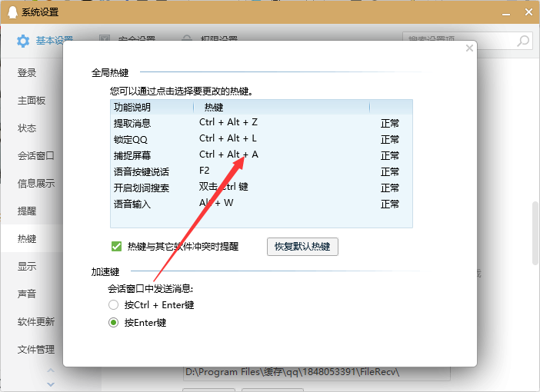Click the QQ penguin icon in title bar
540x392 pixels.
click(11, 12)
